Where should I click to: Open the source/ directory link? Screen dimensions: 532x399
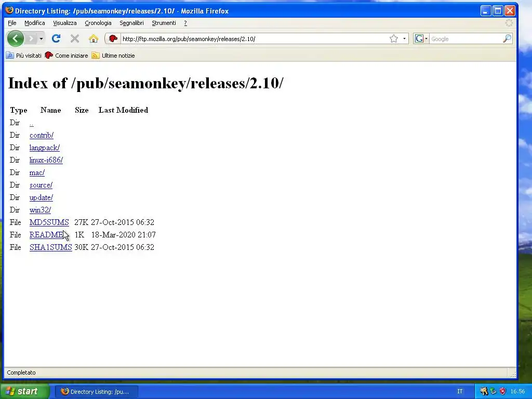tap(41, 185)
